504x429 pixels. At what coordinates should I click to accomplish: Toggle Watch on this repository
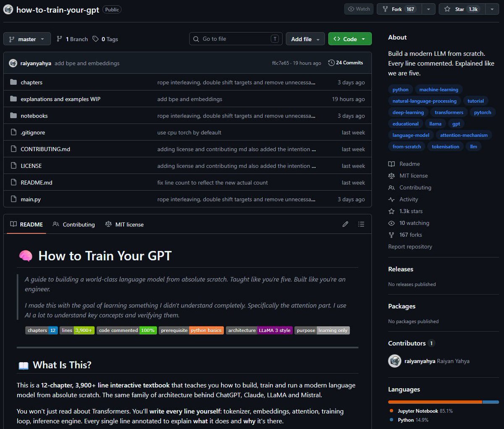click(x=359, y=9)
